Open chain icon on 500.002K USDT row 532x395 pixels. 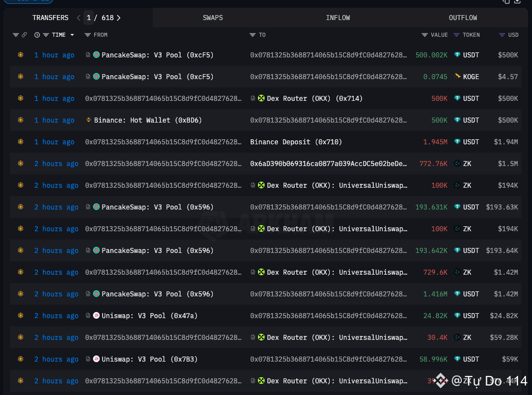coord(21,55)
